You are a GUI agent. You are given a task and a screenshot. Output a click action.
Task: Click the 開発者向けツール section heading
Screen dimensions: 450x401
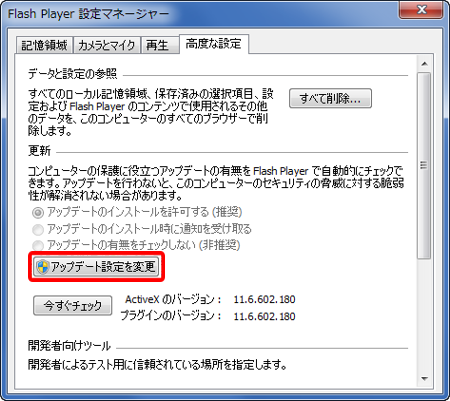coord(69,346)
